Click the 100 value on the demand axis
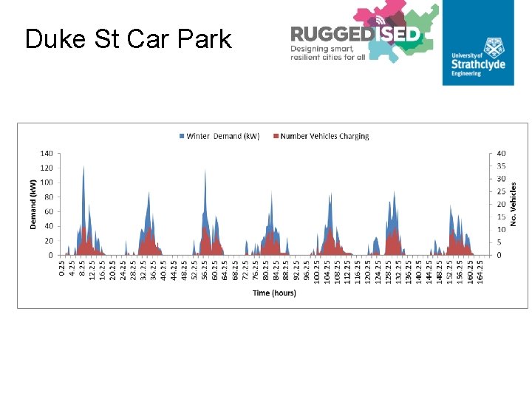 click(47, 183)
